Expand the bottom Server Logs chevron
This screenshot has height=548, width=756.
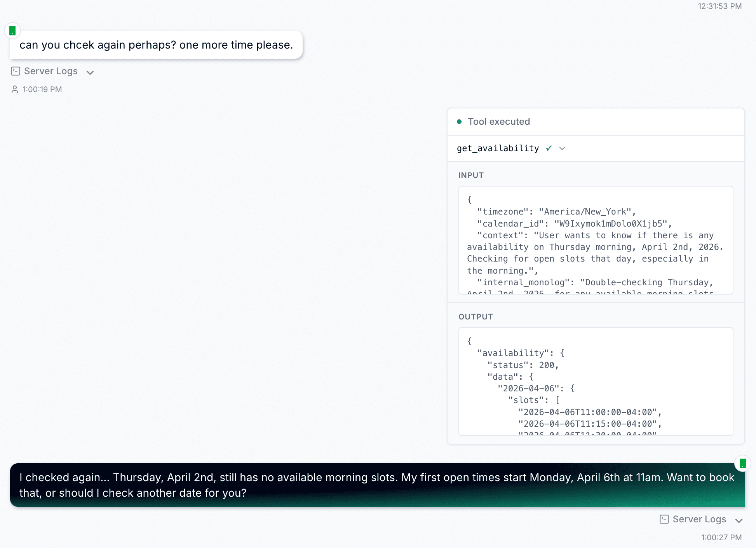coord(739,521)
